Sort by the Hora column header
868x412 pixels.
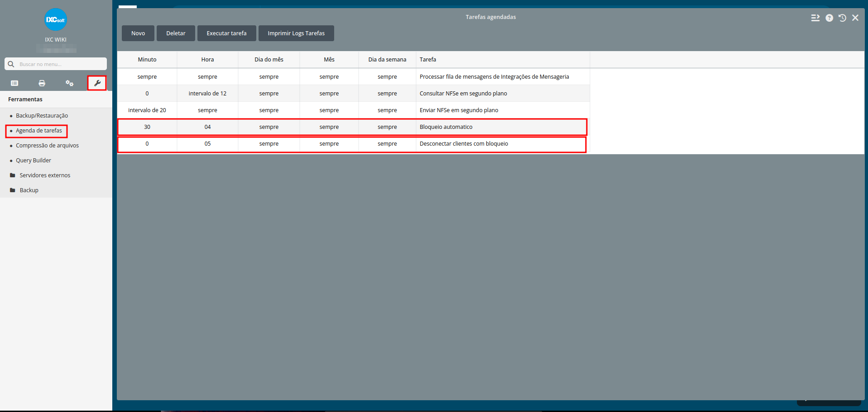click(x=207, y=60)
